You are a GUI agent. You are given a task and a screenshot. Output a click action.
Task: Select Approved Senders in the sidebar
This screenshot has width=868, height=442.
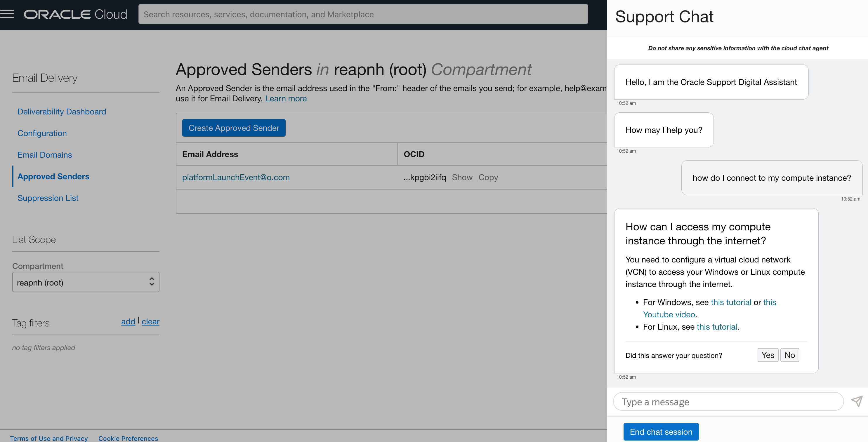[53, 176]
